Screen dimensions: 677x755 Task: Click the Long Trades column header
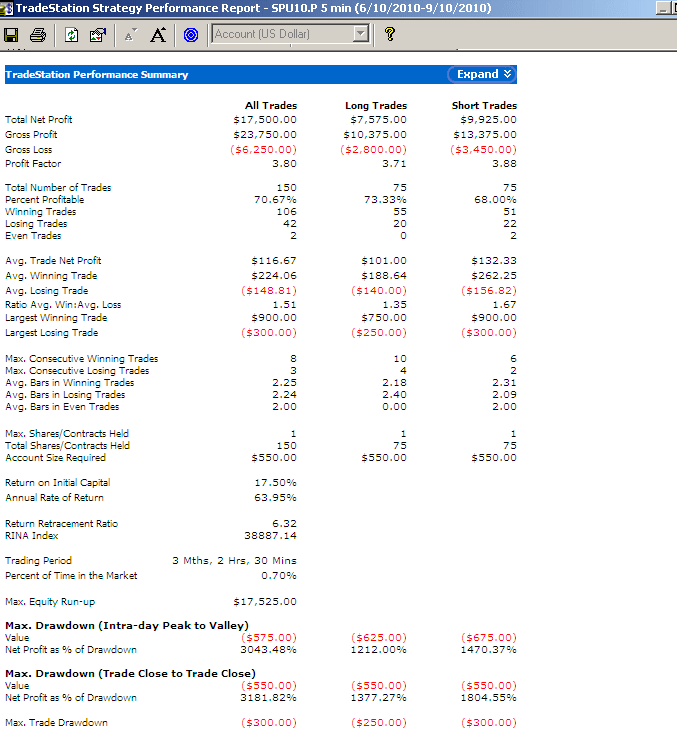(376, 105)
